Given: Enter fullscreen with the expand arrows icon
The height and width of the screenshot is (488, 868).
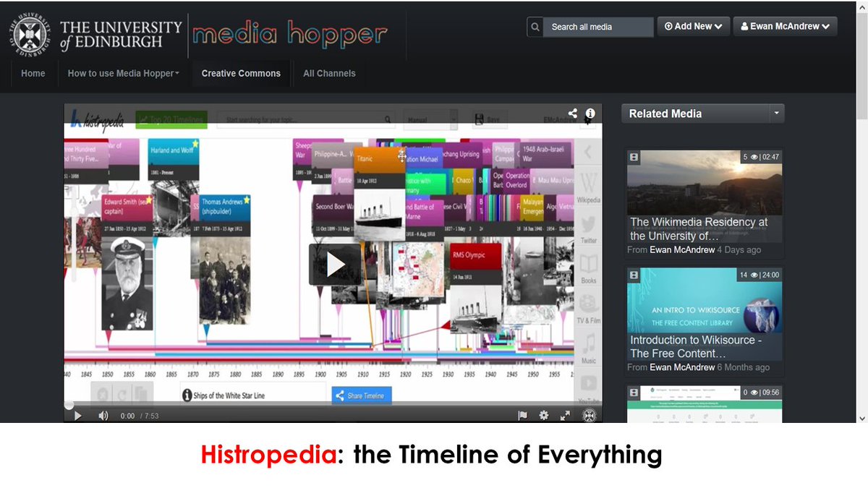Looking at the screenshot, I should point(566,416).
